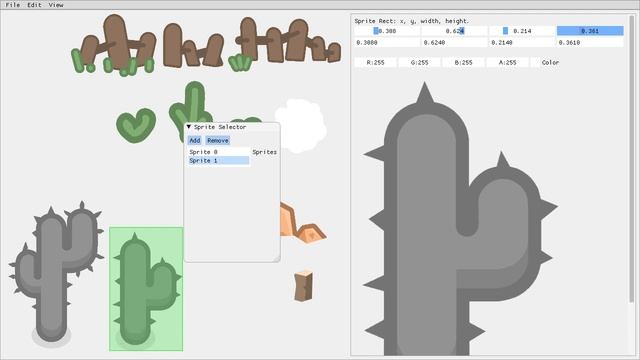Click the B:255 color field
This screenshot has width=640, height=360.
[463, 62]
